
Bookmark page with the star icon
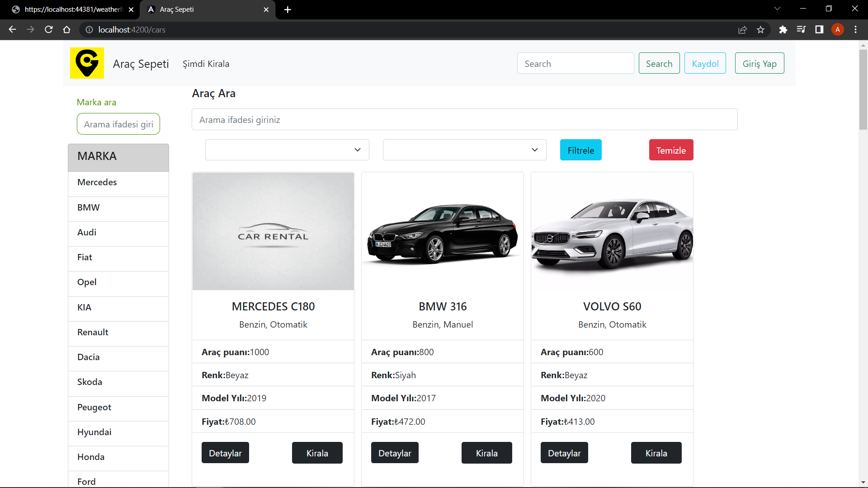760,29
